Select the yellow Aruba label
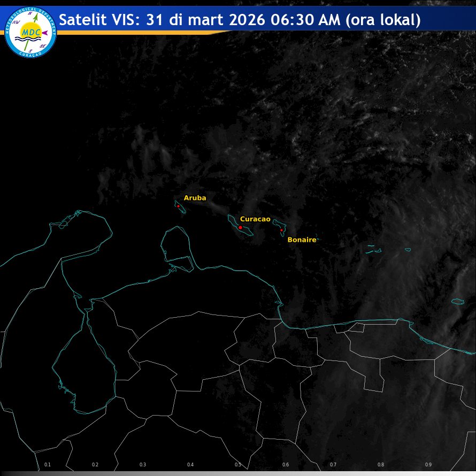This screenshot has width=476, height=476. [x=195, y=198]
